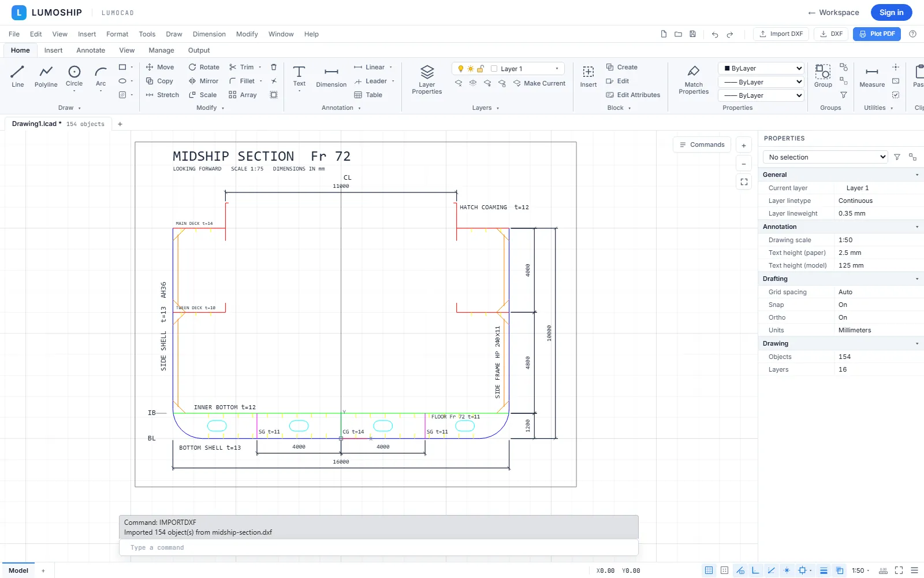Activate Match Properties

694,79
